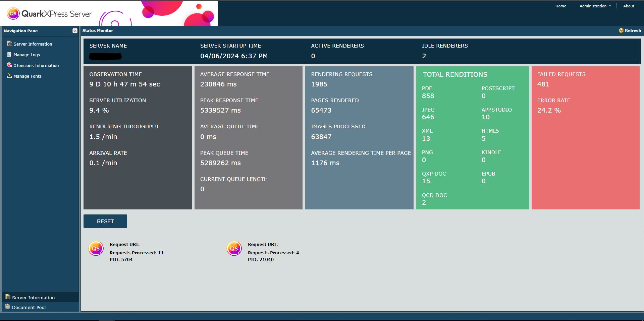Open the About menu item

click(x=628, y=6)
